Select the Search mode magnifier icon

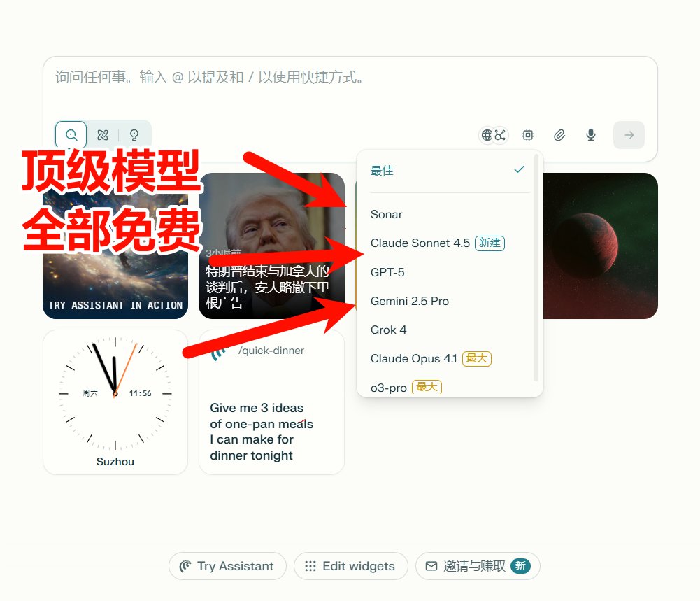(71, 134)
